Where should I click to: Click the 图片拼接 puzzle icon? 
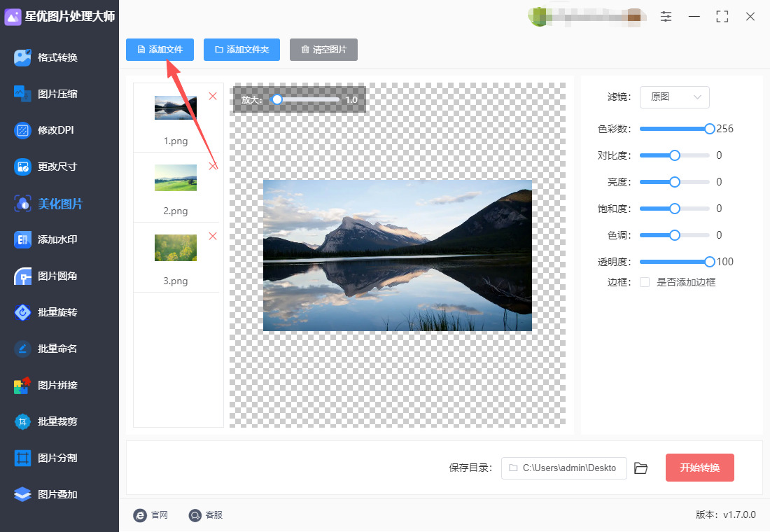tap(22, 385)
